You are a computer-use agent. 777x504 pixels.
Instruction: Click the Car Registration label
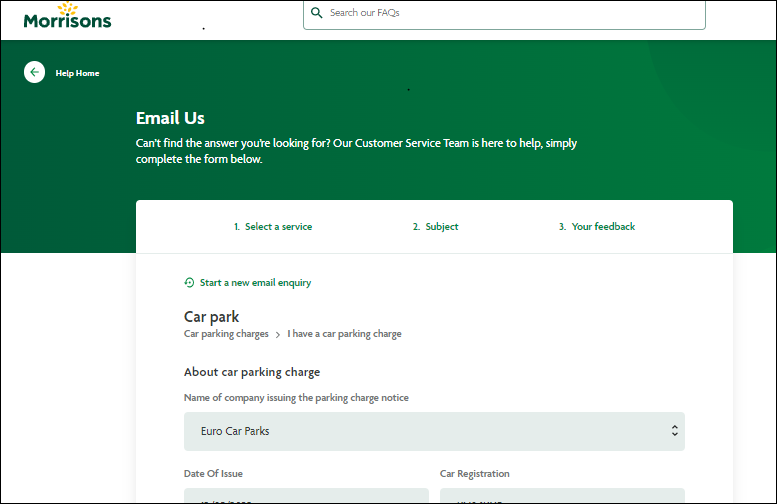tap(475, 474)
